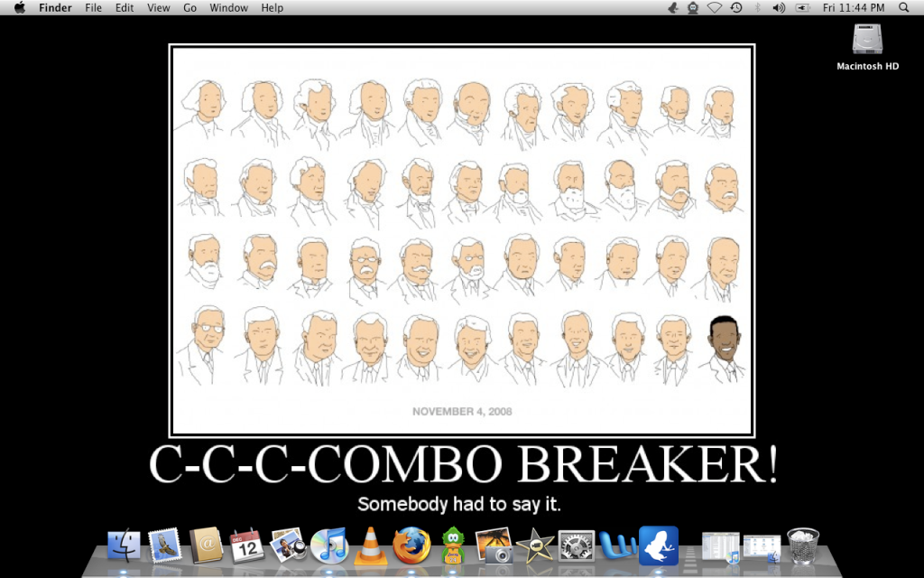Open iMovie star icon in Dock
Viewport: 924px width, 578px height.
[535, 546]
